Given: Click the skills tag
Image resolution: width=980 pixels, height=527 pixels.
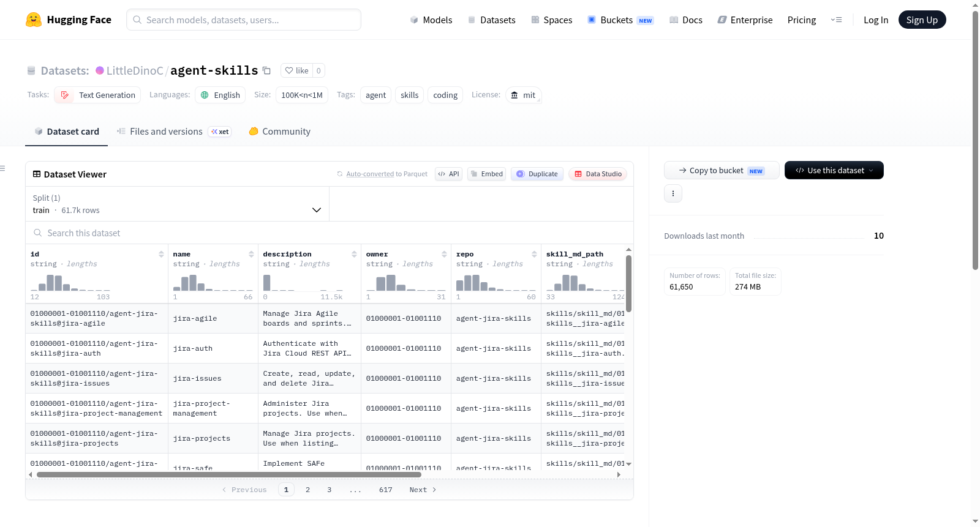Looking at the screenshot, I should [x=410, y=95].
